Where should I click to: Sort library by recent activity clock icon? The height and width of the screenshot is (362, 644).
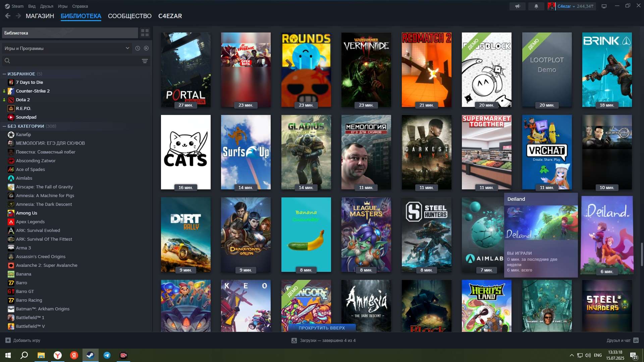point(138,48)
